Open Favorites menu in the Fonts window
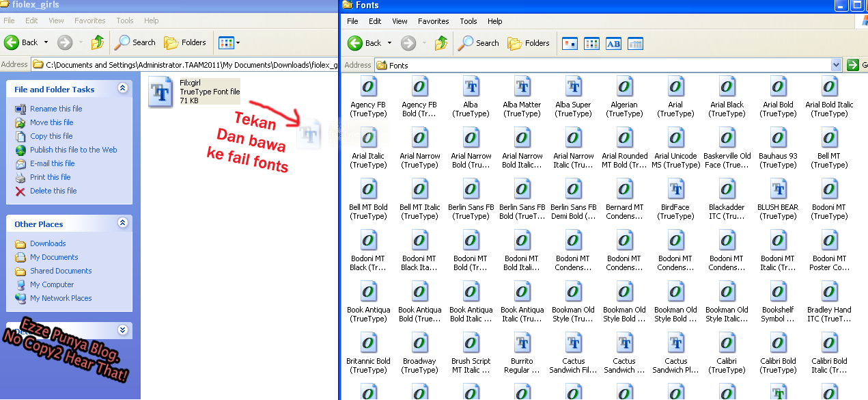This screenshot has height=400, width=868. [434, 21]
